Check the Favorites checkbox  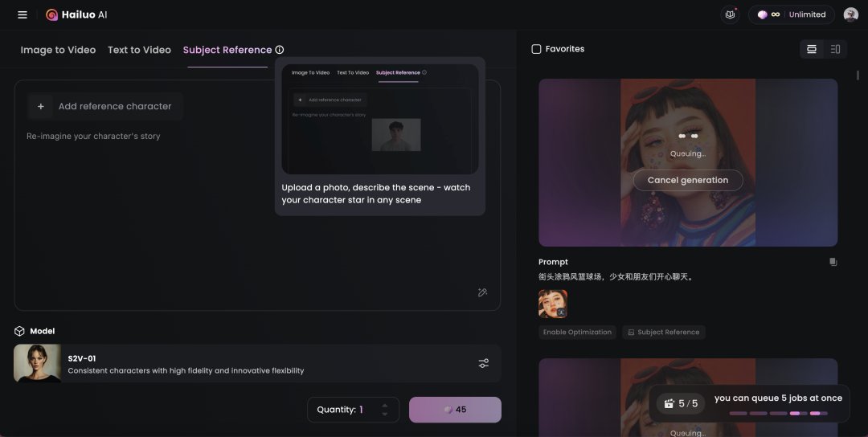coord(536,49)
